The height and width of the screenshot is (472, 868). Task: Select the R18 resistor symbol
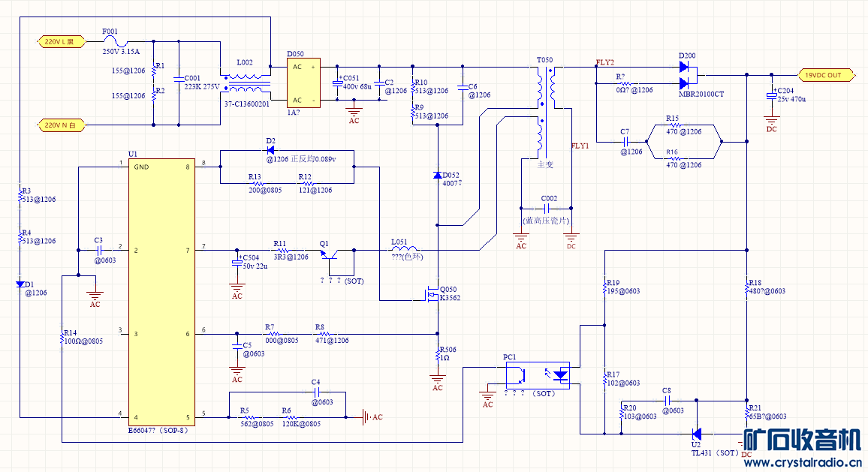pos(747,287)
